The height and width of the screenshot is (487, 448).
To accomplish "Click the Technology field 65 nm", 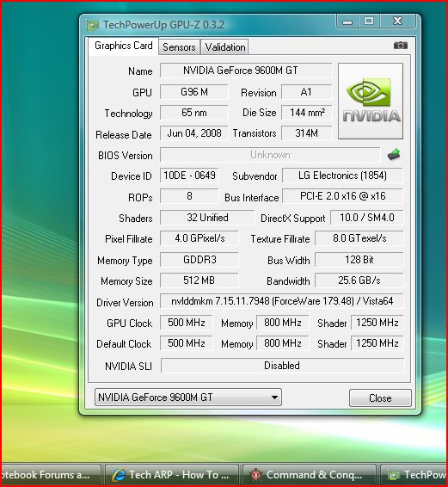I will click(x=194, y=113).
